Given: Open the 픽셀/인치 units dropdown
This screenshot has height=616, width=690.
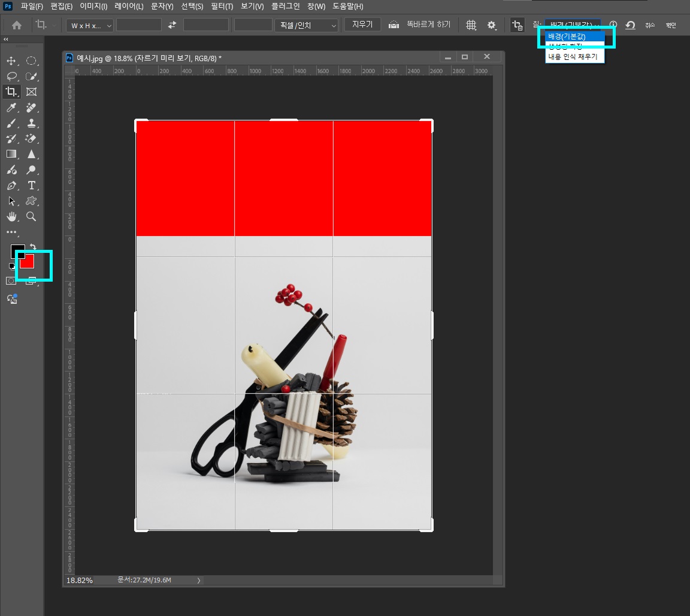Looking at the screenshot, I should pos(307,26).
